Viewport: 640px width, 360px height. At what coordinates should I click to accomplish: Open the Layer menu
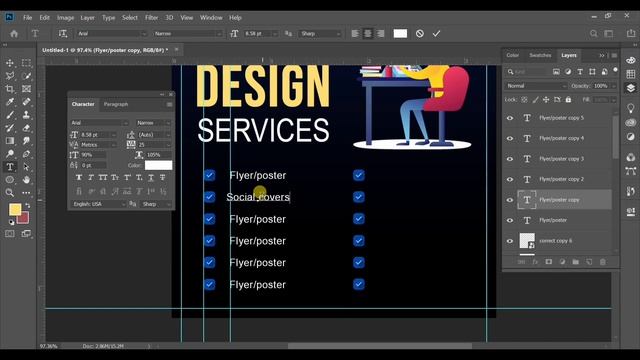point(87,18)
